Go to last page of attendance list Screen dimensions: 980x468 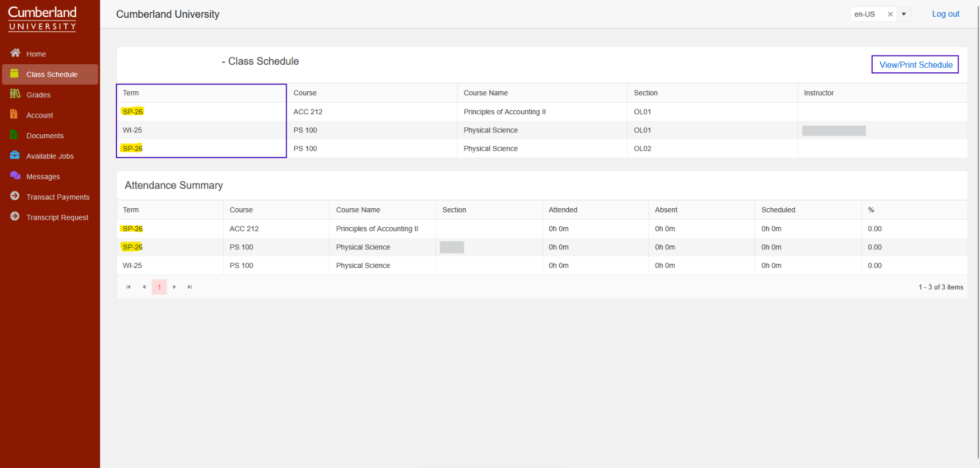190,287
